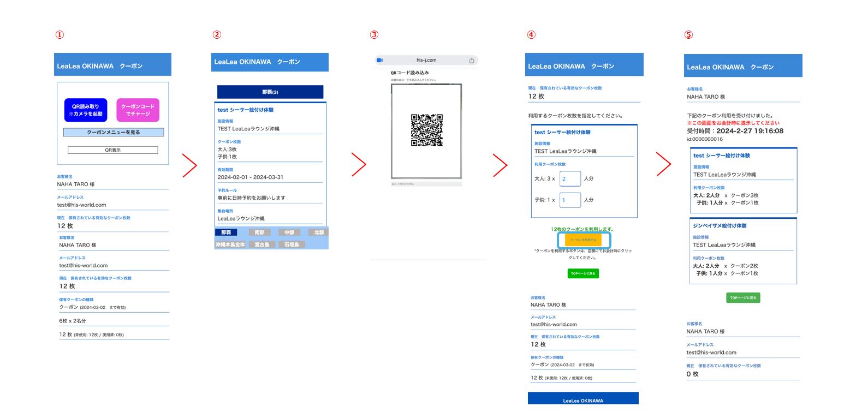The height and width of the screenshot is (412, 868).
Task: Click the 大人: 2人分 x クーポン2枚 line
Action: coord(726,266)
